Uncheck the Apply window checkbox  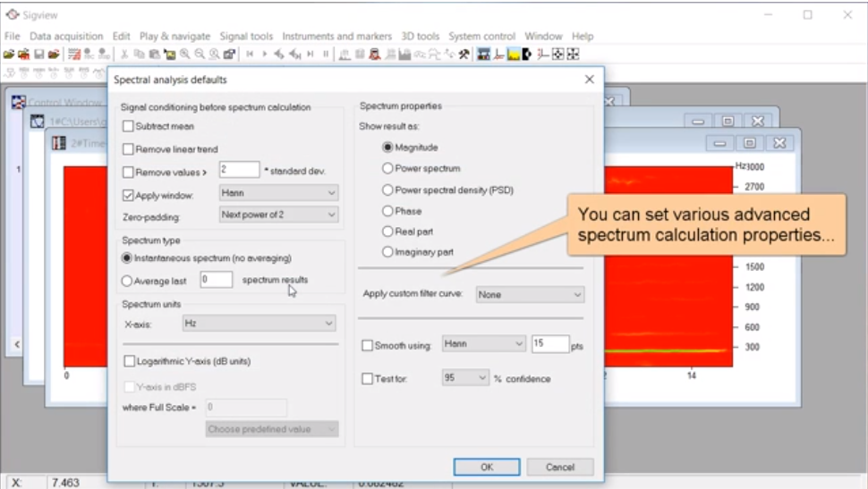[129, 195]
